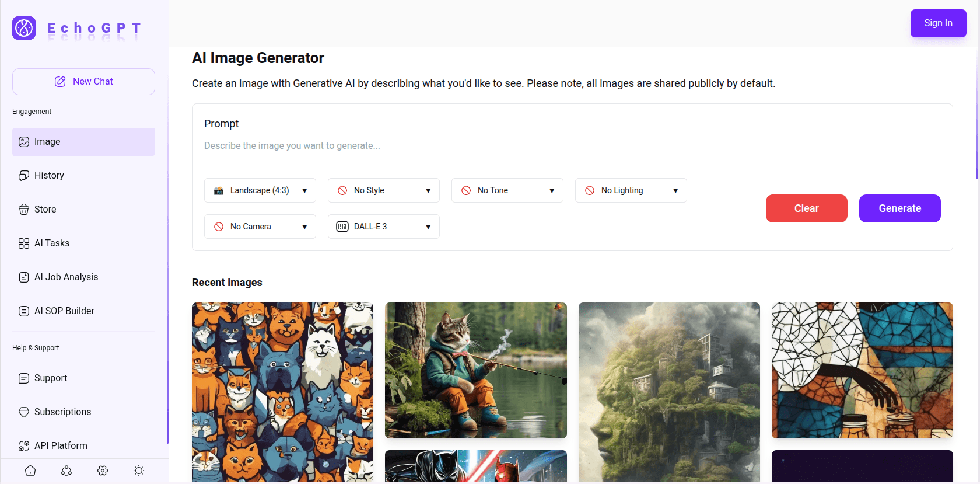Click the red Clear button
This screenshot has width=980, height=484.
pyautogui.click(x=806, y=208)
